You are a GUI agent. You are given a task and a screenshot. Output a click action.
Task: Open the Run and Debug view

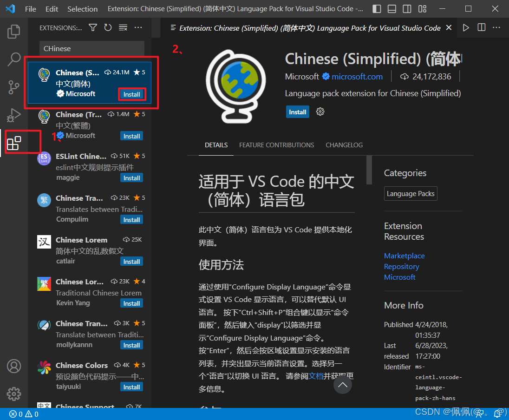pos(13,115)
